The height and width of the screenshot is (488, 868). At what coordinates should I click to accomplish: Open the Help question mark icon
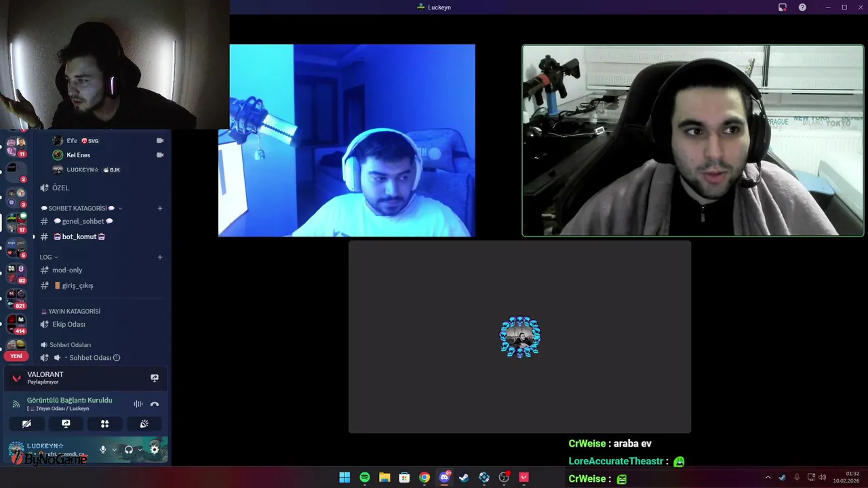[x=802, y=7]
